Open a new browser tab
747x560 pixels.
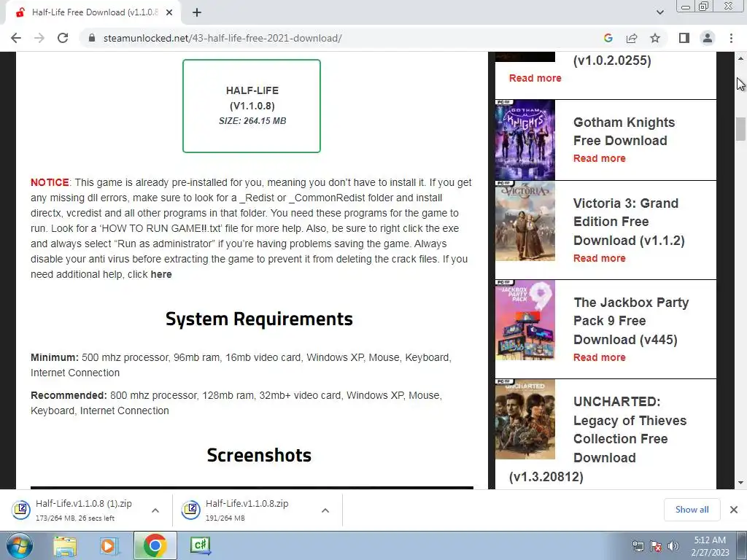click(197, 13)
